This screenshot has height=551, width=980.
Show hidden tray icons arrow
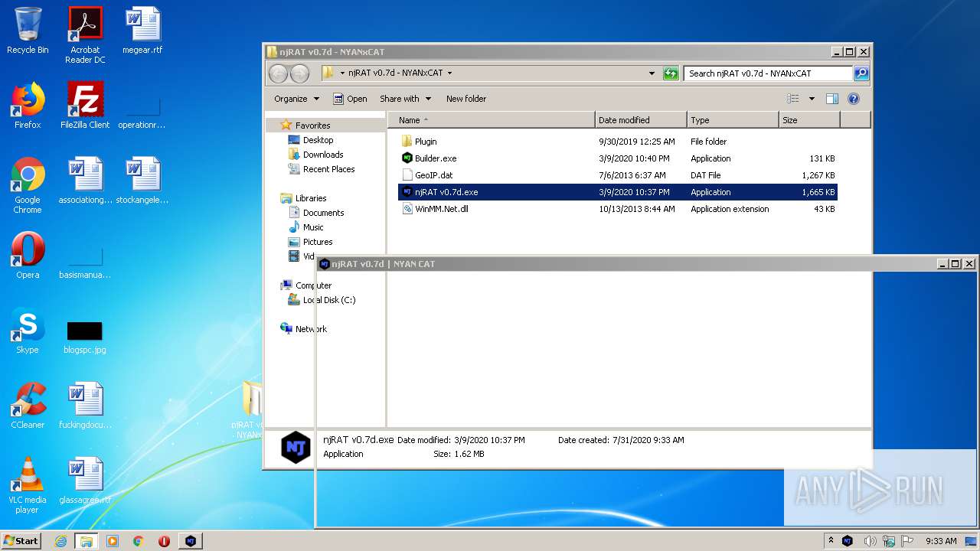pyautogui.click(x=831, y=540)
